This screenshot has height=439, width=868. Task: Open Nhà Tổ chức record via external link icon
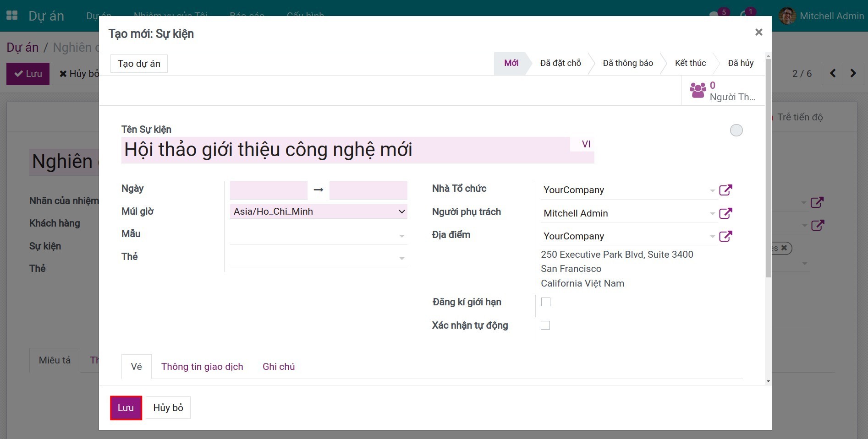725,190
